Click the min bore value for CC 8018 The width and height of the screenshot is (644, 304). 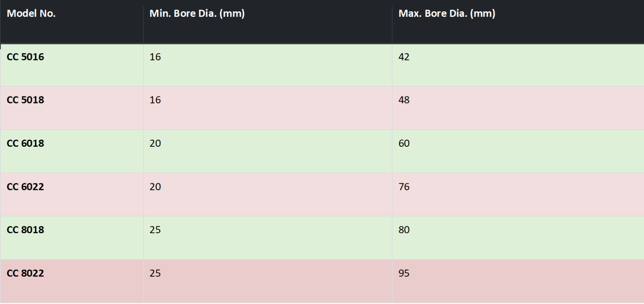tap(155, 230)
